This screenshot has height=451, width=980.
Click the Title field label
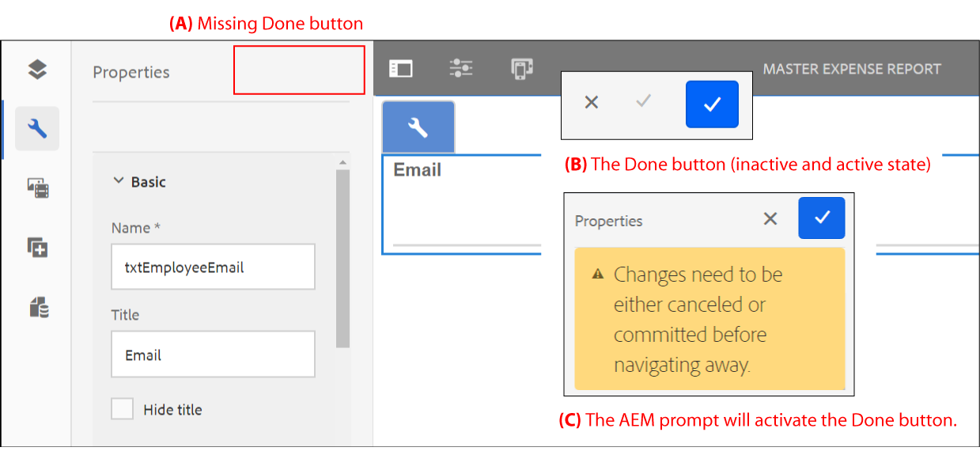pyautogui.click(x=125, y=315)
